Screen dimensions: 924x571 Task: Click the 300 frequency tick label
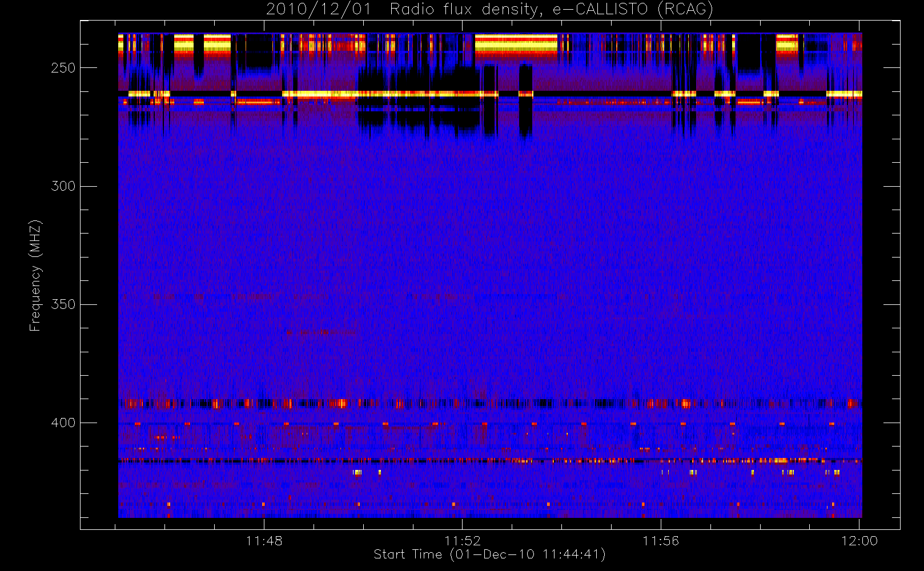pos(63,186)
